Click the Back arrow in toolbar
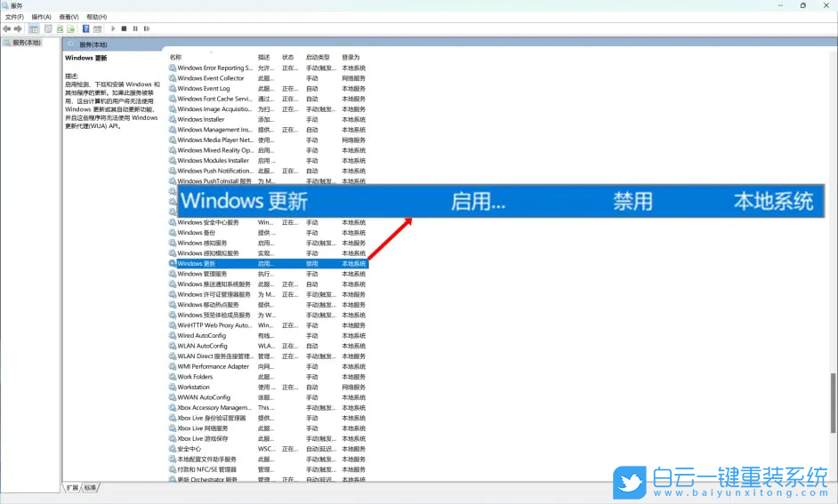The height and width of the screenshot is (504, 838). [x=6, y=28]
